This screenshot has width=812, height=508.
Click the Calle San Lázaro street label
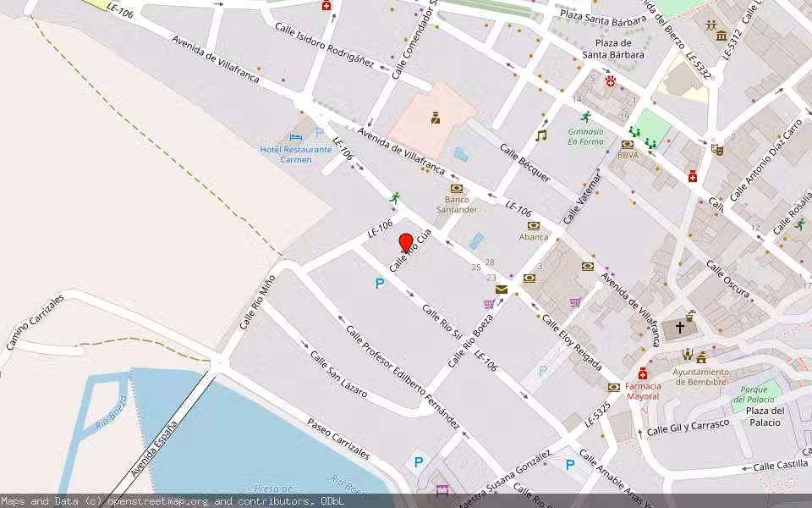pyautogui.click(x=338, y=373)
